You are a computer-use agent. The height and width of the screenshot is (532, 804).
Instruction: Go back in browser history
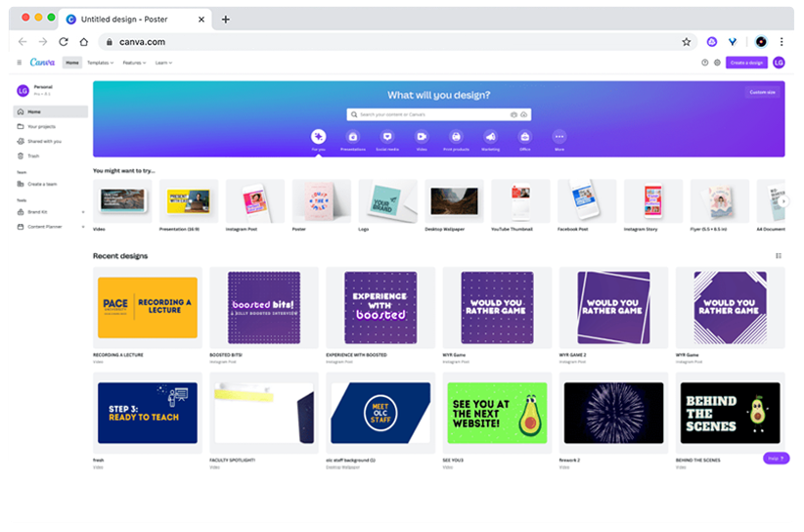point(22,42)
